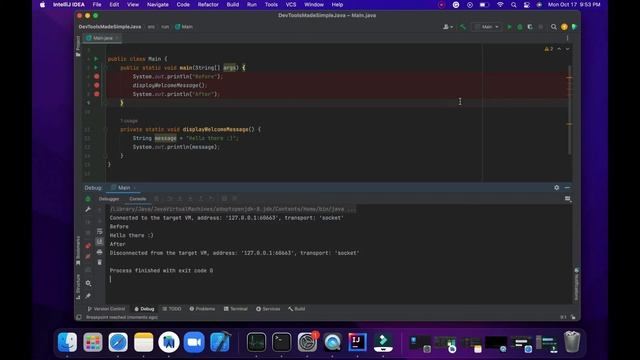This screenshot has height=360, width=640.
Task: Open the Main run configuration dropdown
Action: coord(487,27)
